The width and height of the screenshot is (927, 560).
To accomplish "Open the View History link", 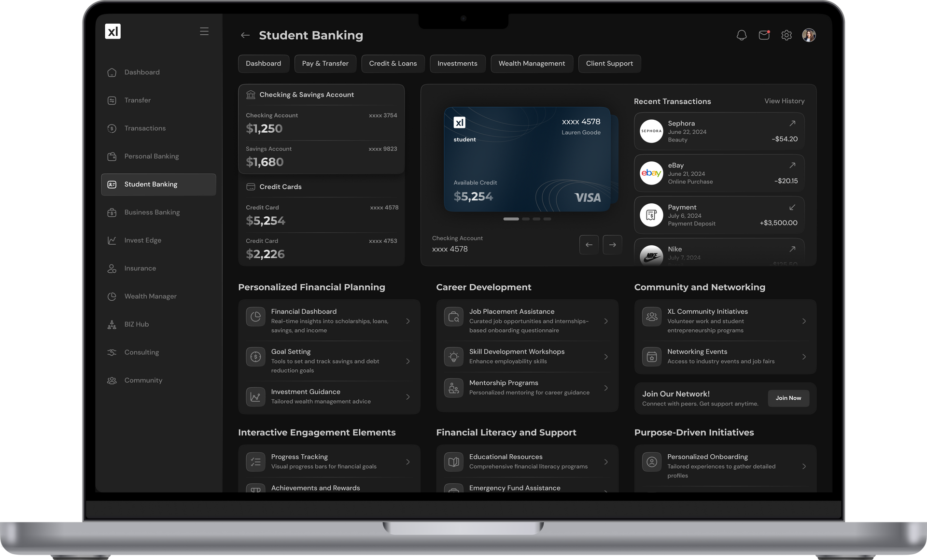I will click(785, 101).
